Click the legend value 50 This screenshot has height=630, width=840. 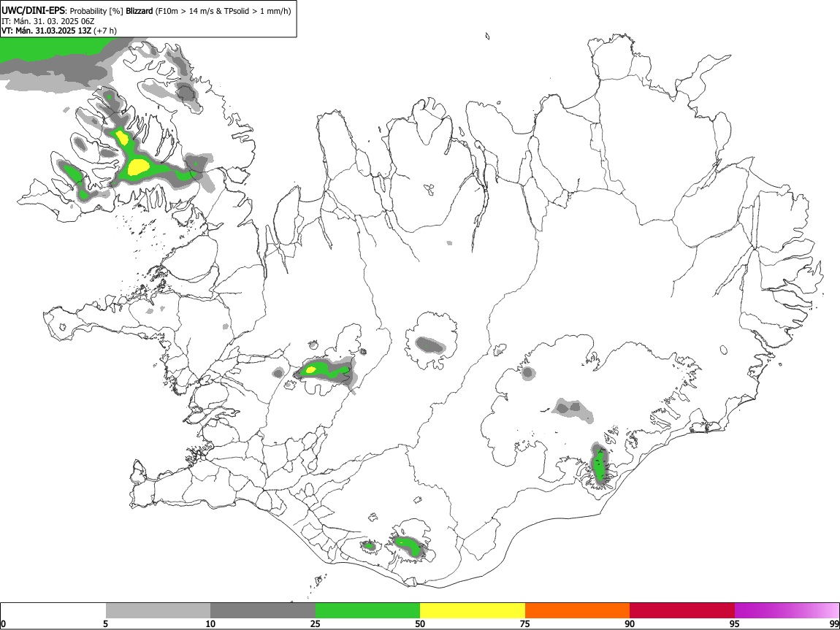[x=420, y=623]
